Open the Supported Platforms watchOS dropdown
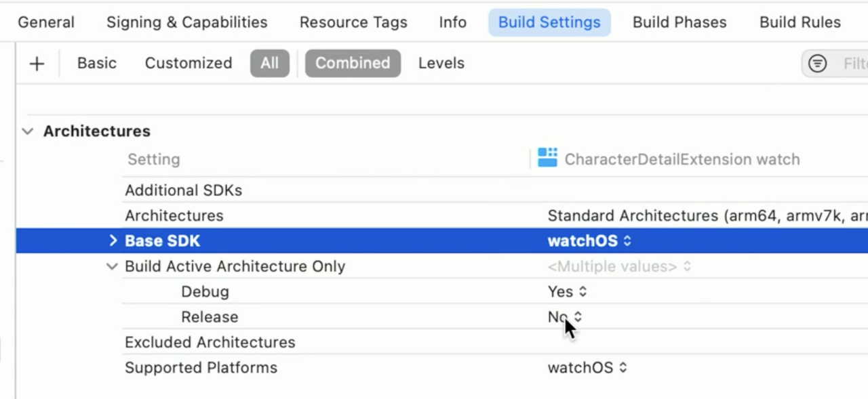The width and height of the screenshot is (868, 399). click(587, 368)
